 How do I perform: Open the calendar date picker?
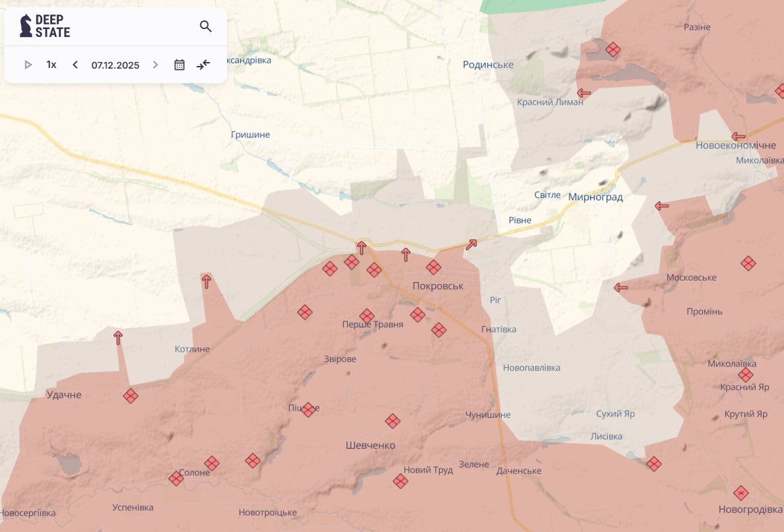(180, 65)
